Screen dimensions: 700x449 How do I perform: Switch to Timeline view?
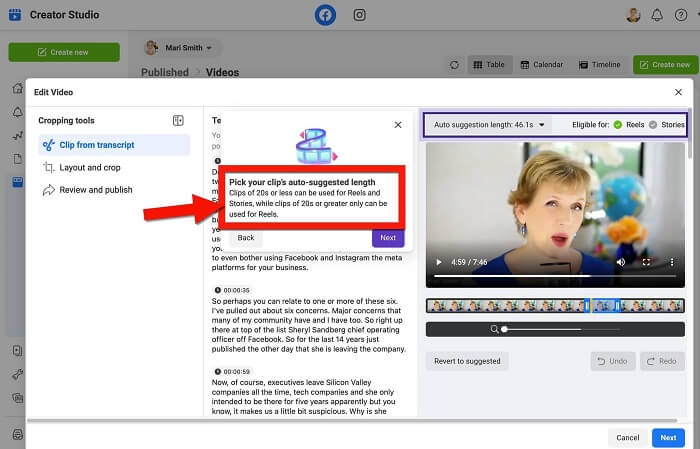coord(600,65)
